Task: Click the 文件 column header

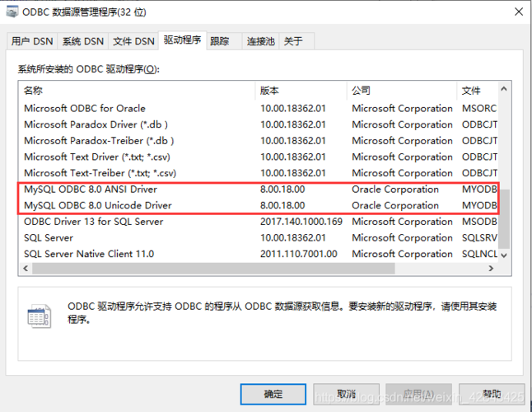Action: coord(477,91)
